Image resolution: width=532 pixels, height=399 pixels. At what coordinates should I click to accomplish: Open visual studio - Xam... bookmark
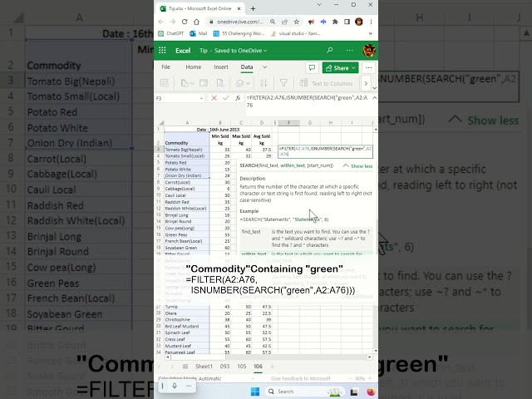tap(295, 33)
